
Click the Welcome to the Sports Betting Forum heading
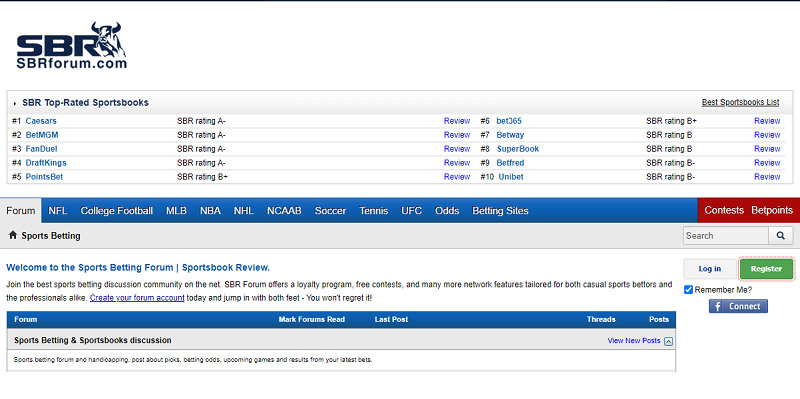138,267
